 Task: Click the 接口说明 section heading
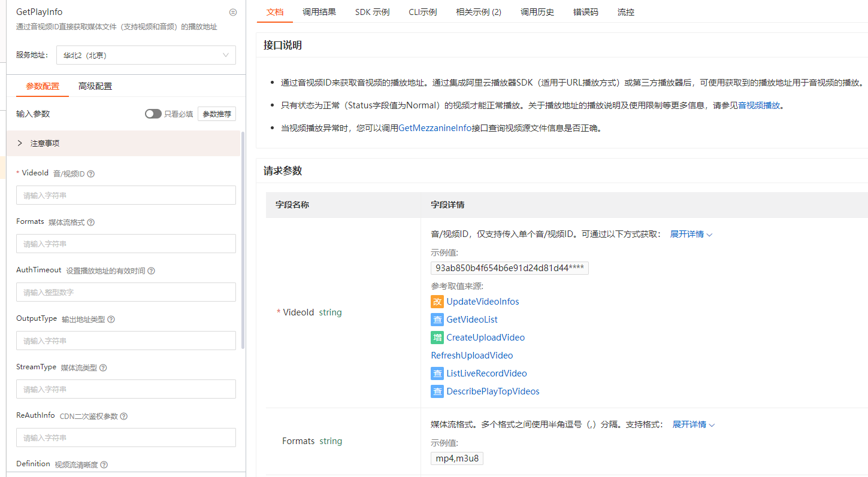(x=283, y=45)
